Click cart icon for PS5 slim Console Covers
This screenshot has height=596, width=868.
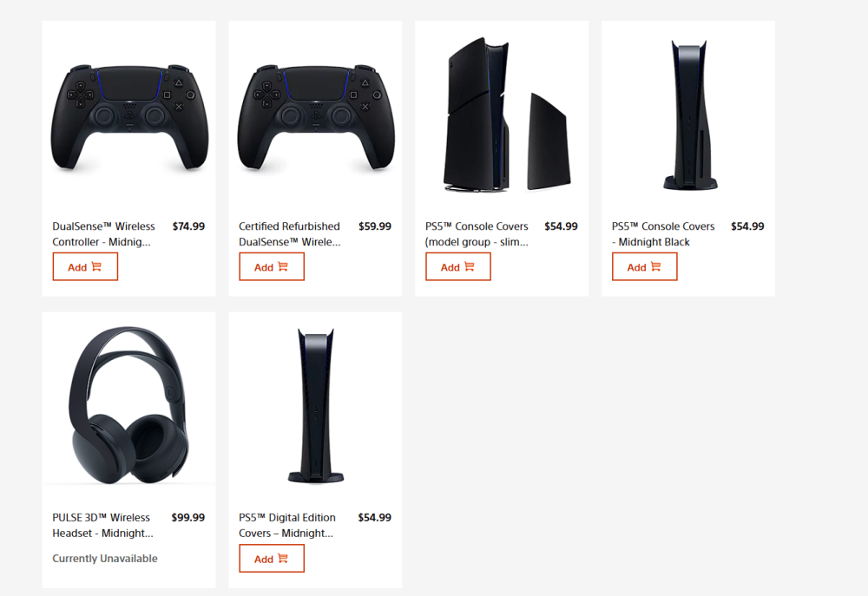[470, 266]
